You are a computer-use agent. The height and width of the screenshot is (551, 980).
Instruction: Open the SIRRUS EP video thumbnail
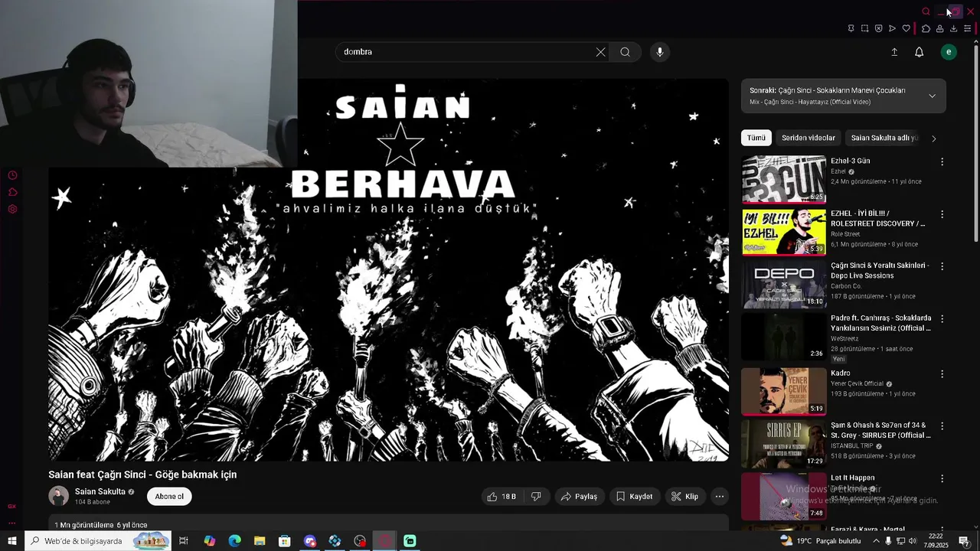(783, 444)
